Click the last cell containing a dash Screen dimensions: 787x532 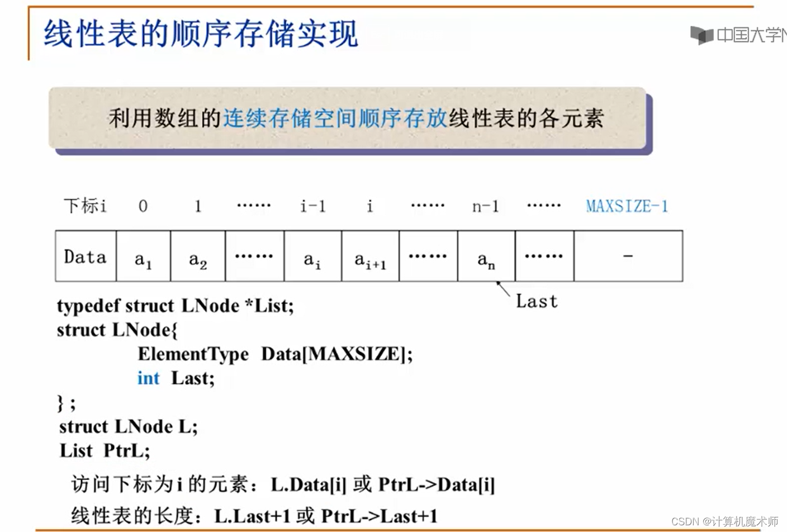point(628,256)
